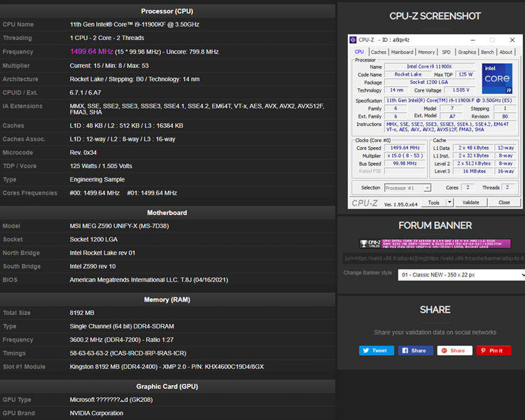This screenshot has height=420, width=525.
Task: Click '1 CPU - 2 Core - 2 Threads'
Action: [x=107, y=38]
